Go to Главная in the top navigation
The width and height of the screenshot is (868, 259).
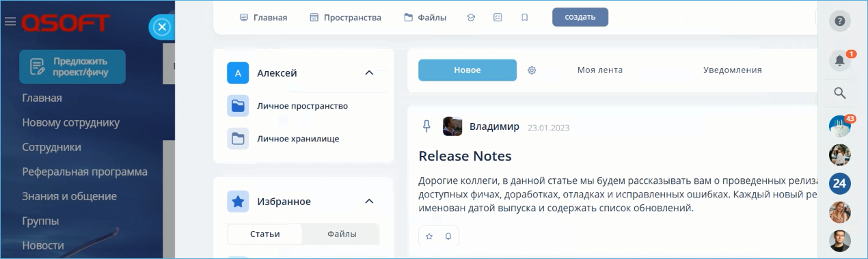tap(263, 18)
